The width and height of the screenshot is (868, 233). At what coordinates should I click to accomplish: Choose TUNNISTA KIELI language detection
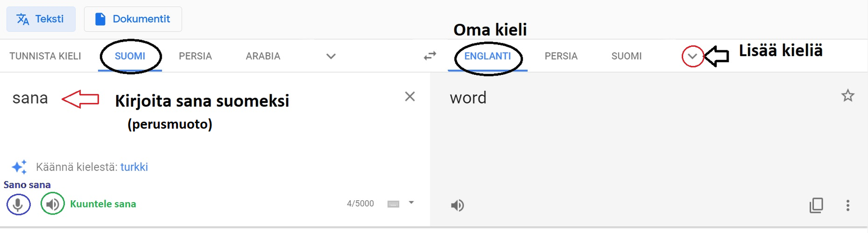45,56
